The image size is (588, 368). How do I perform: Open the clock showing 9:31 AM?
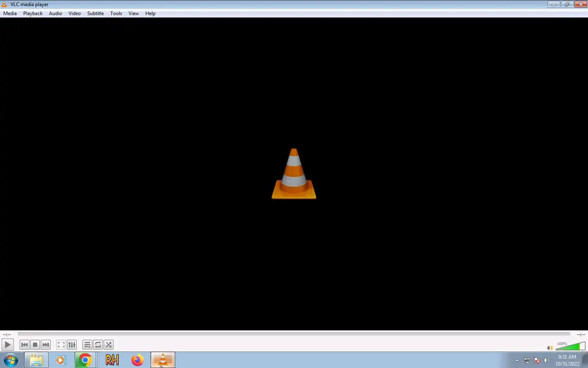567,360
